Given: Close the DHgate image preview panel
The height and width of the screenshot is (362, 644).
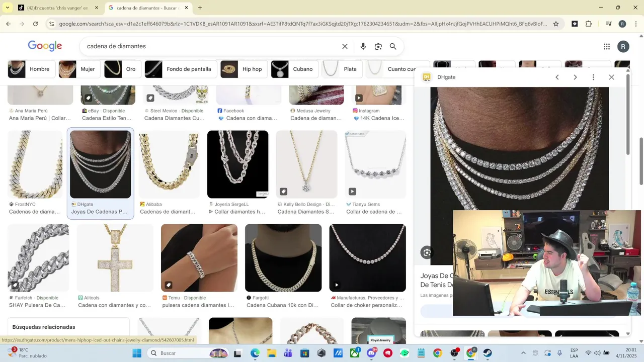Looking at the screenshot, I should click(611, 77).
